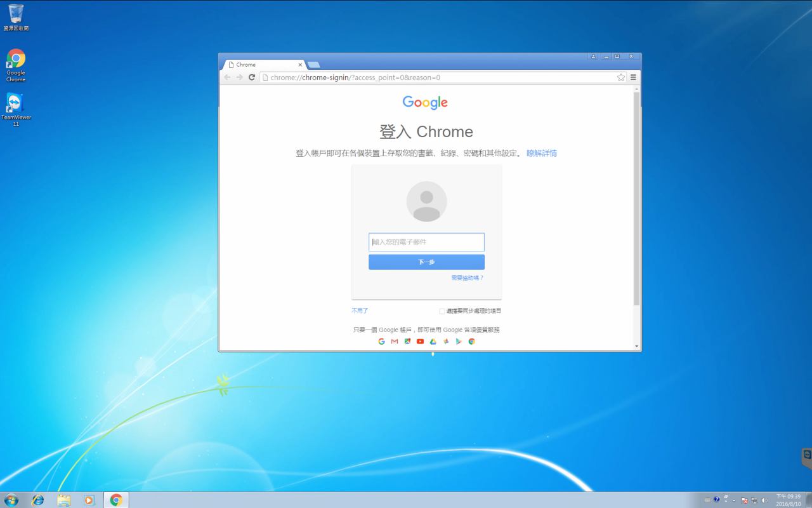Open the volume speaker tray icon
The image size is (812, 508).
coord(764,500)
